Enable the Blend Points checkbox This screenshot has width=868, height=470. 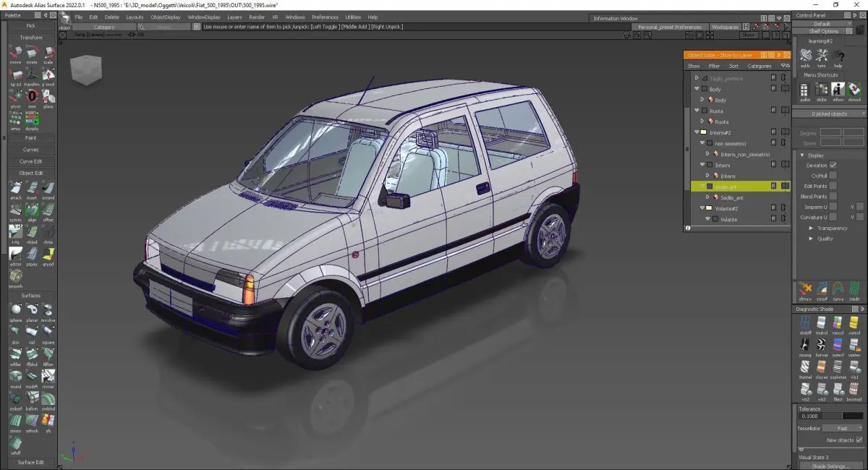(833, 196)
